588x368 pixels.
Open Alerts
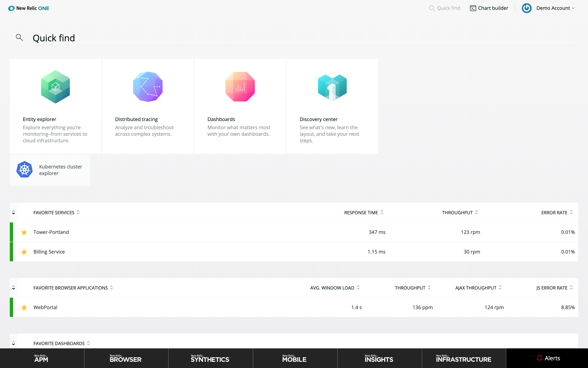pos(547,358)
